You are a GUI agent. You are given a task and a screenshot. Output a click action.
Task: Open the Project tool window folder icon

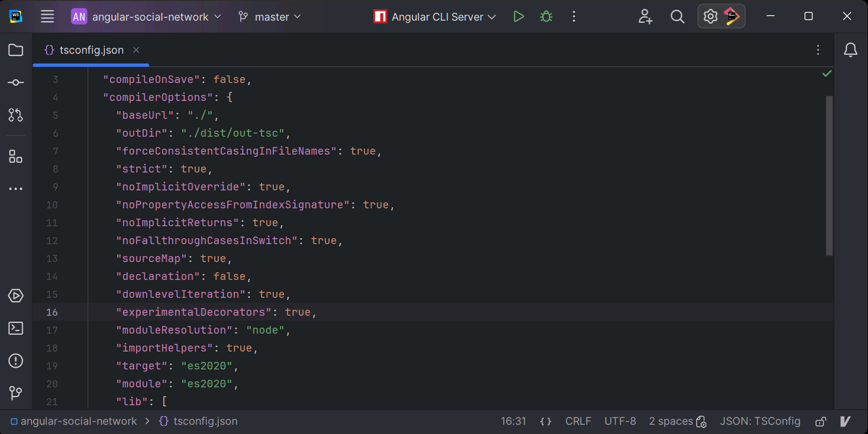point(16,50)
